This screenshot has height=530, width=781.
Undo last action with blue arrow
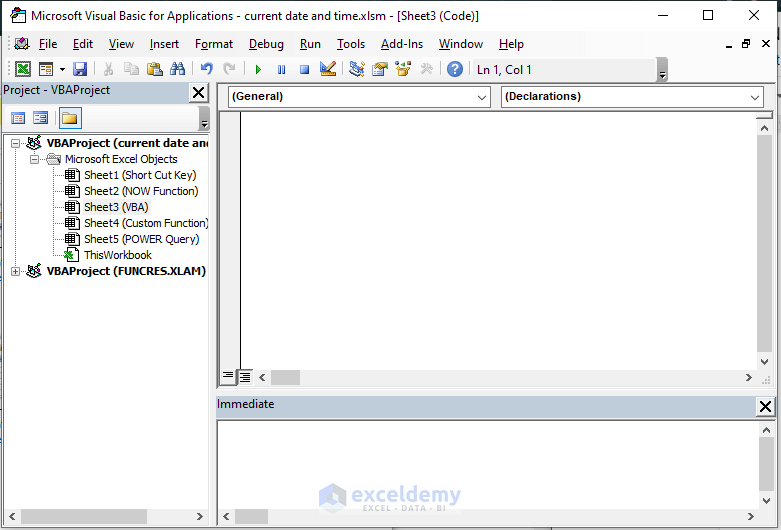(x=206, y=69)
